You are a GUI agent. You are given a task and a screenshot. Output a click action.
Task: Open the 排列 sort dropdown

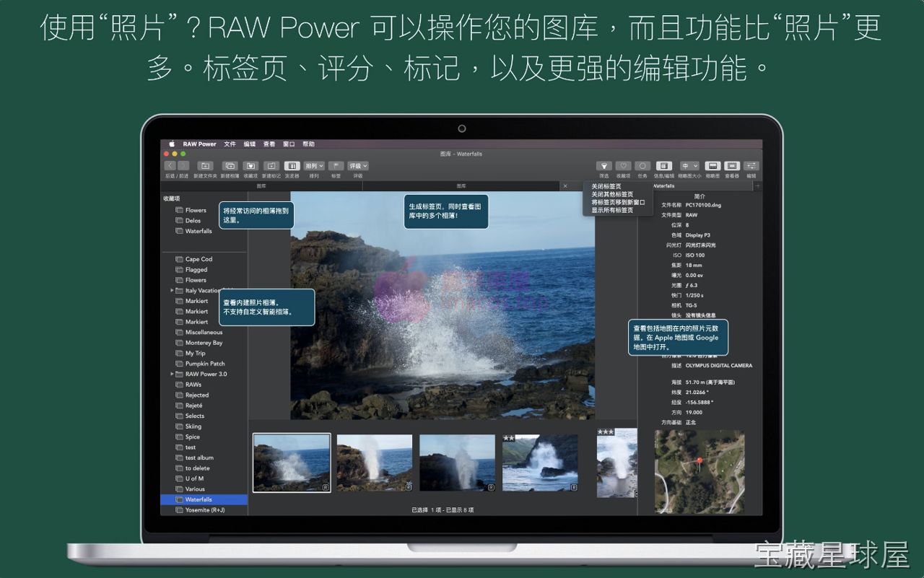[x=314, y=166]
